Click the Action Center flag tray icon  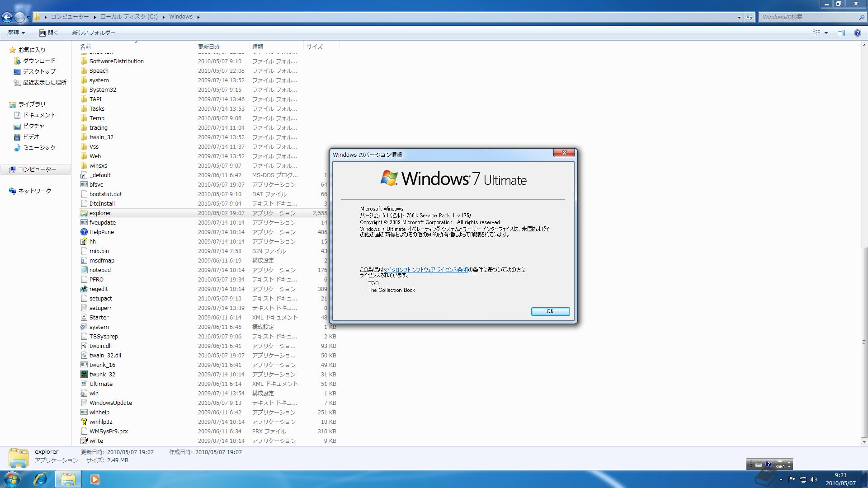(792, 479)
